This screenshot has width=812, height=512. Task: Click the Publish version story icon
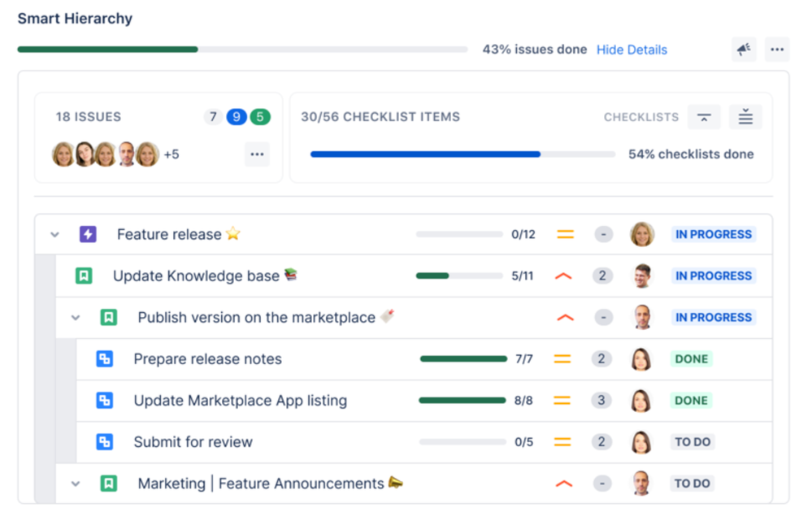tap(109, 317)
